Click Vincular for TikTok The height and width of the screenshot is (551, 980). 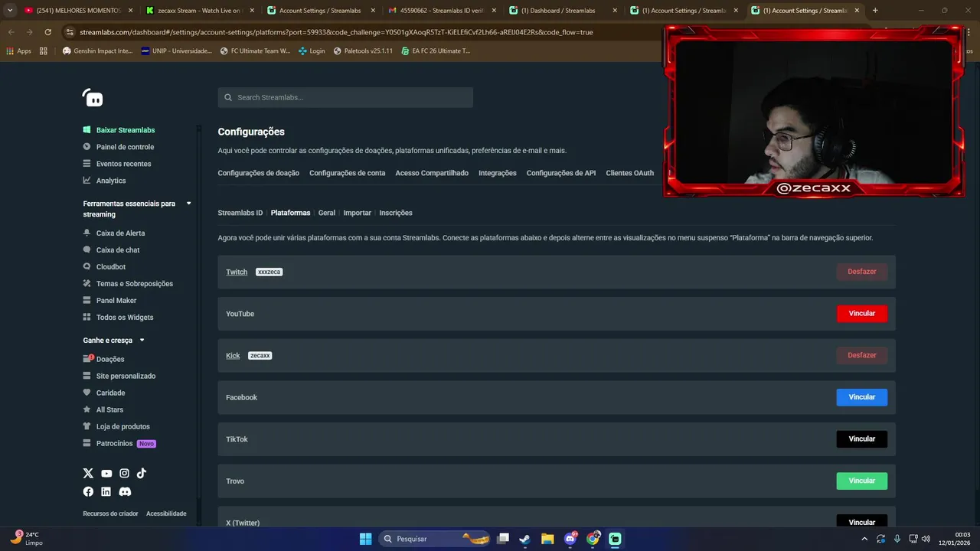pyautogui.click(x=861, y=439)
